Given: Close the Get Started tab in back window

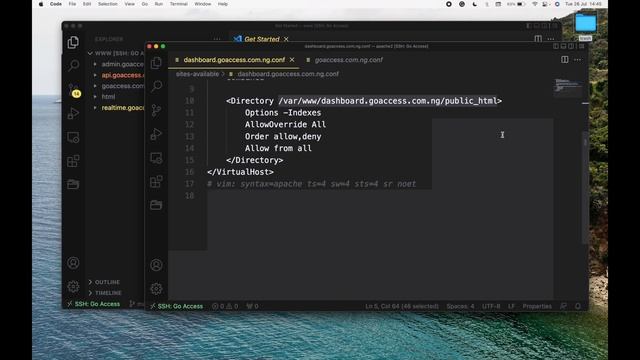Looking at the screenshot, I should 286,39.
